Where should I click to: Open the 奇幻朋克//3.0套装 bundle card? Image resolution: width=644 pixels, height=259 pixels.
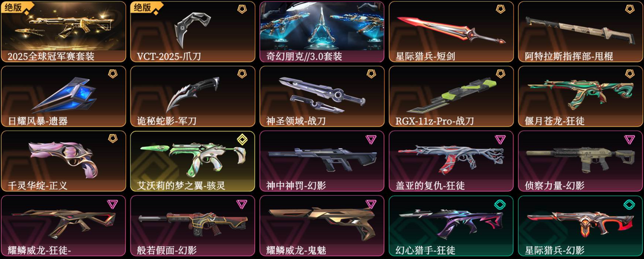pyautogui.click(x=322, y=32)
